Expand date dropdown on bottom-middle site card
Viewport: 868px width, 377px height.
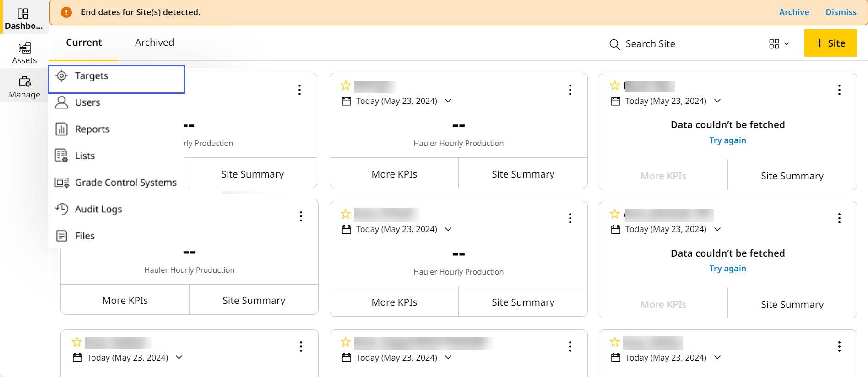448,357
